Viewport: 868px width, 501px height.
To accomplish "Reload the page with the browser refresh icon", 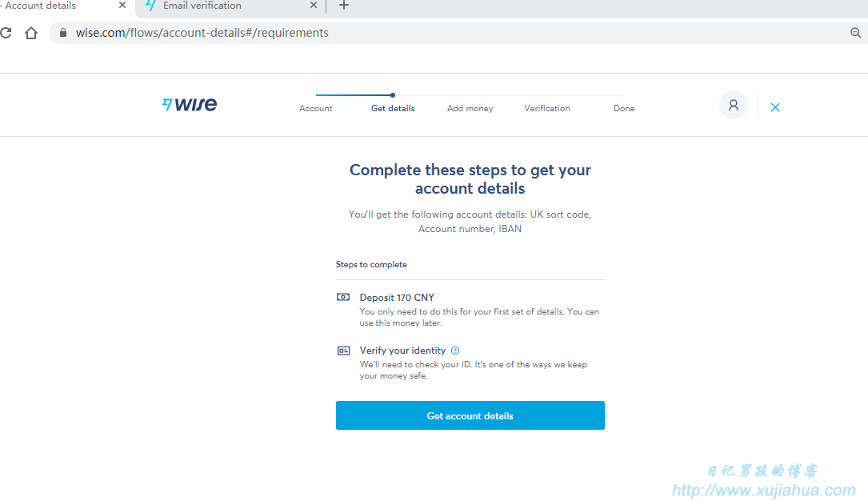I will (x=6, y=33).
